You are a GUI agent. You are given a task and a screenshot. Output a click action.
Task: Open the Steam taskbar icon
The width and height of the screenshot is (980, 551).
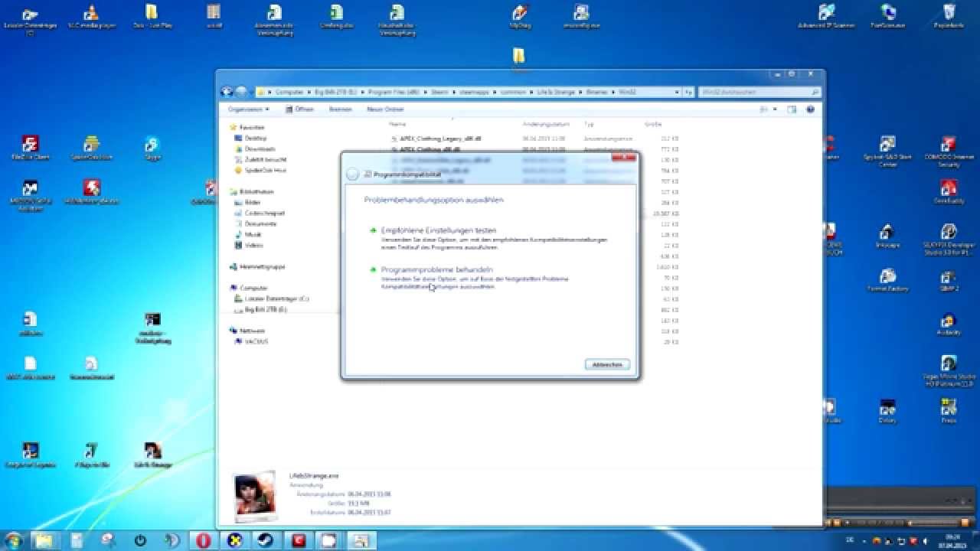click(x=266, y=540)
